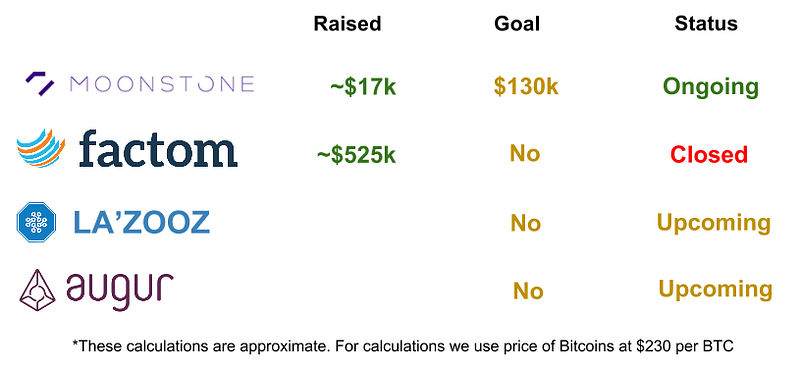Screen dimensions: 800x368
Task: Click Moonstone's ~$17k raised amount
Action: [x=363, y=87]
